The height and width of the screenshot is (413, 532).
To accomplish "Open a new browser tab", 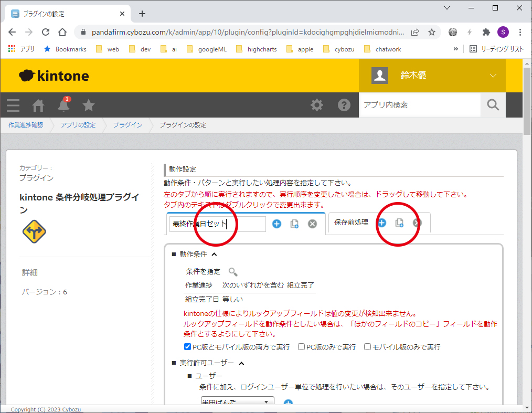I will click(x=142, y=14).
